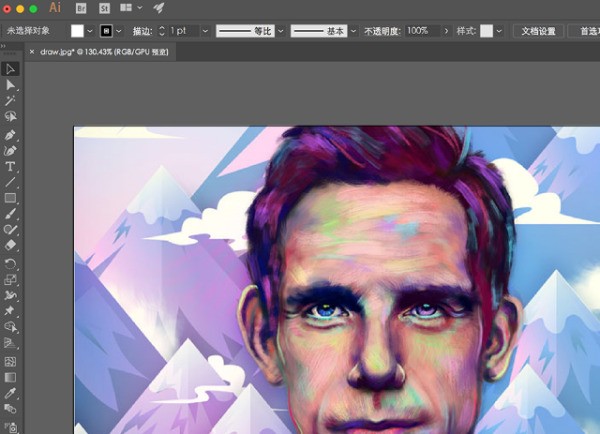This screenshot has height=434, width=600.
Task: Expand the fill color dropdown arrow
Action: pyautogui.click(x=91, y=31)
